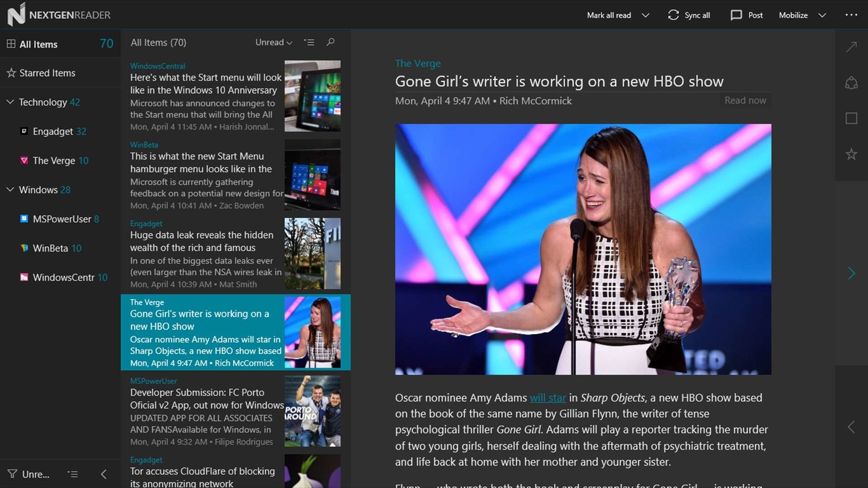
Task: Toggle the read/unread square checkbox icon
Action: (851, 118)
